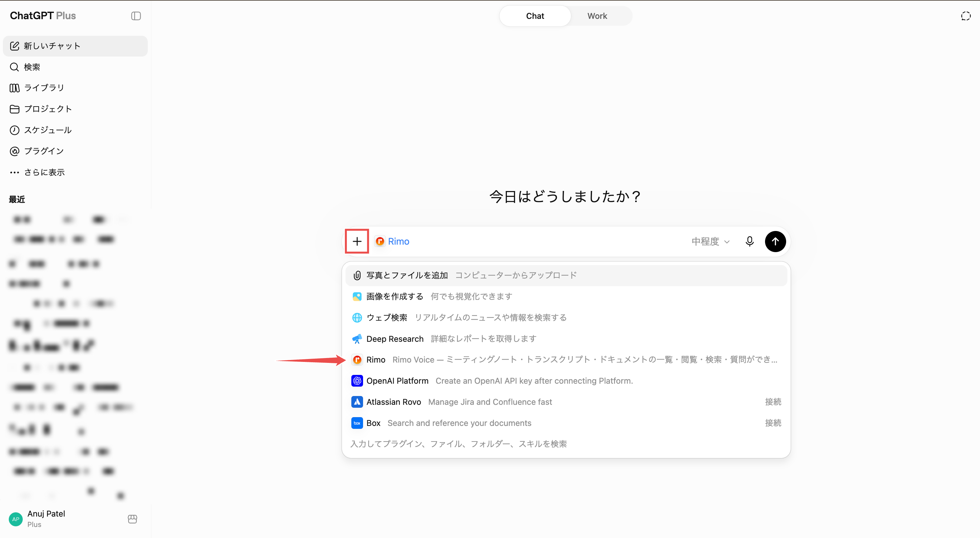980x538 pixels.
Task: Open スケジュール in the sidebar
Action: (x=75, y=130)
